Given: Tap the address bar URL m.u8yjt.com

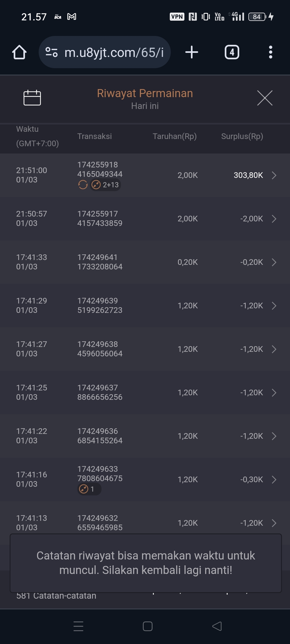Looking at the screenshot, I should [x=114, y=52].
